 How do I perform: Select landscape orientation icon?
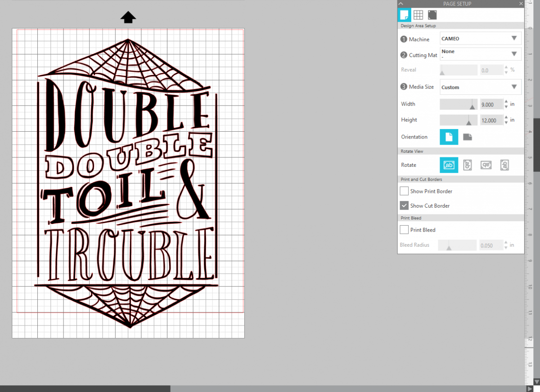468,137
